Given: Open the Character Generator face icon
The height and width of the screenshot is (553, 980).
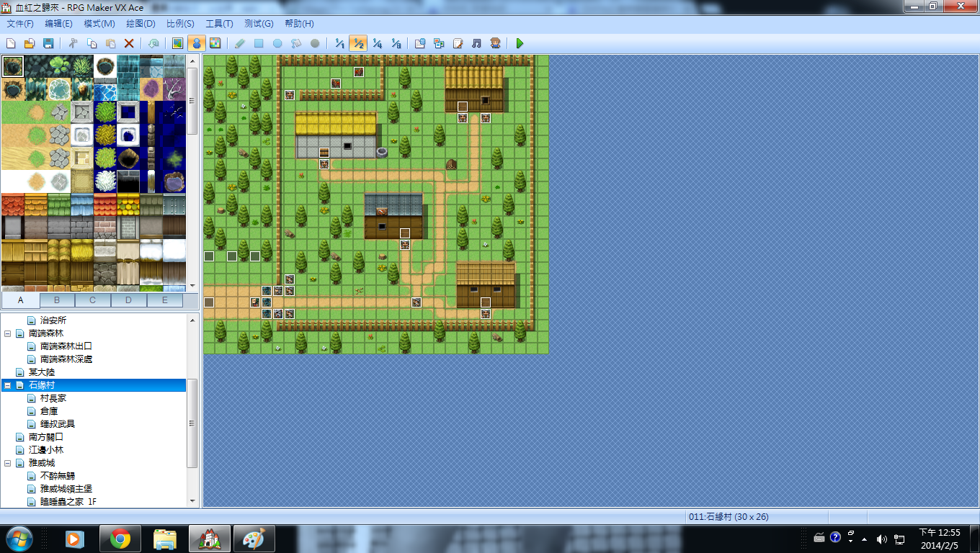Looking at the screenshot, I should [x=495, y=43].
